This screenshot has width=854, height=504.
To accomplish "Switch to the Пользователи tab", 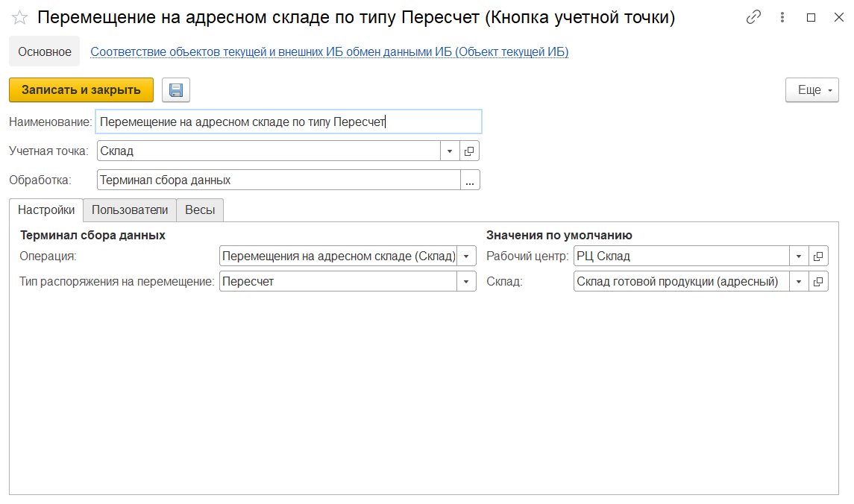I will (x=130, y=210).
